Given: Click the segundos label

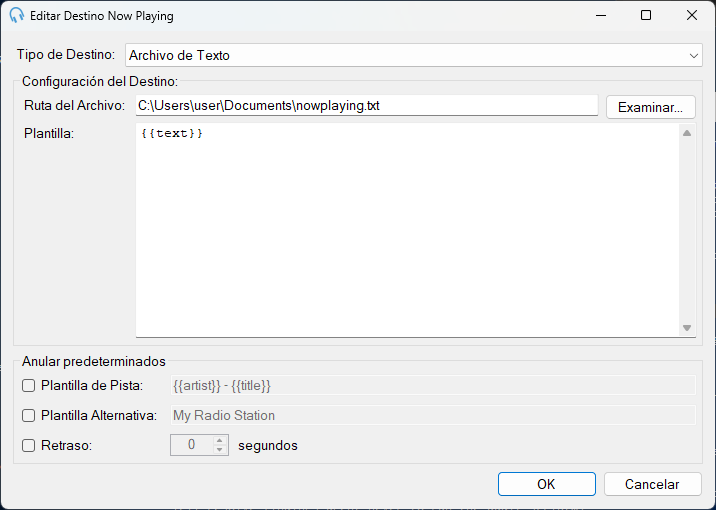Looking at the screenshot, I should tap(268, 446).
